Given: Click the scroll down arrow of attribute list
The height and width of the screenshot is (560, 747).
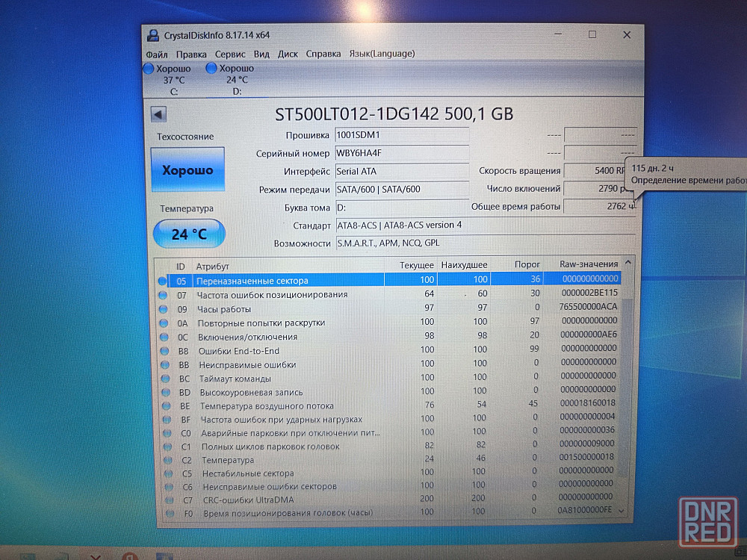Looking at the screenshot, I should pyautogui.click(x=622, y=511).
